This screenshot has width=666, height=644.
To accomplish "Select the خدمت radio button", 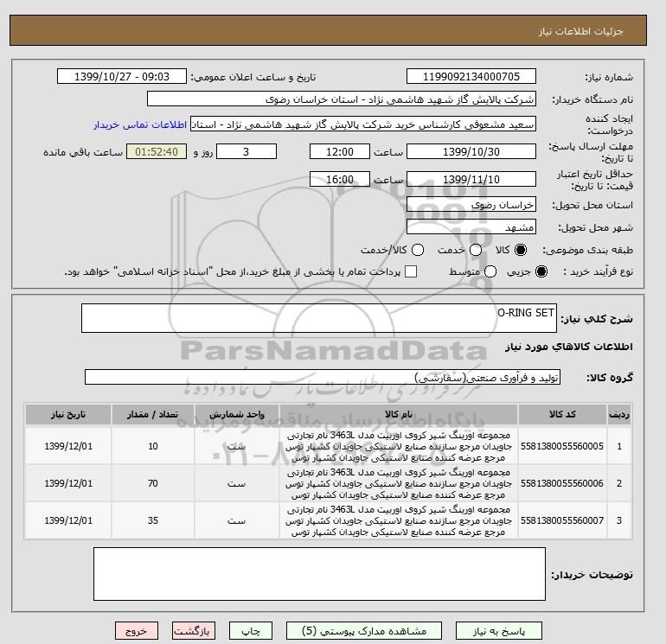I will [476, 250].
